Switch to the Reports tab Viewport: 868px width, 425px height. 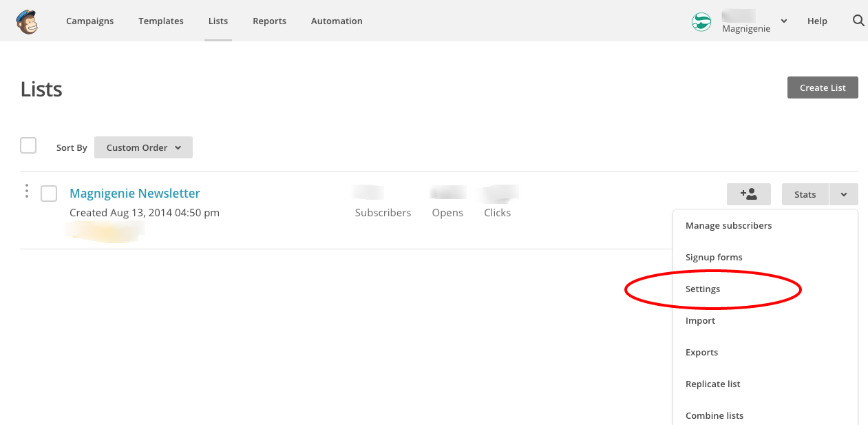(x=269, y=21)
